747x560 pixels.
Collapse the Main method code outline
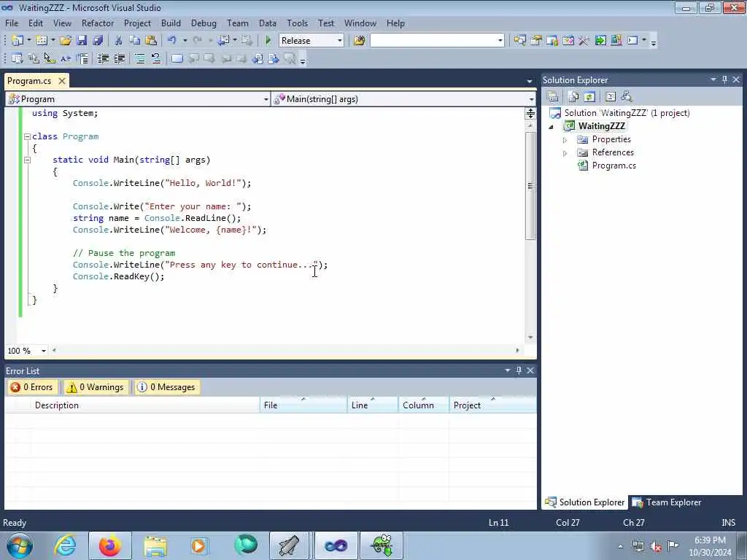tap(27, 160)
